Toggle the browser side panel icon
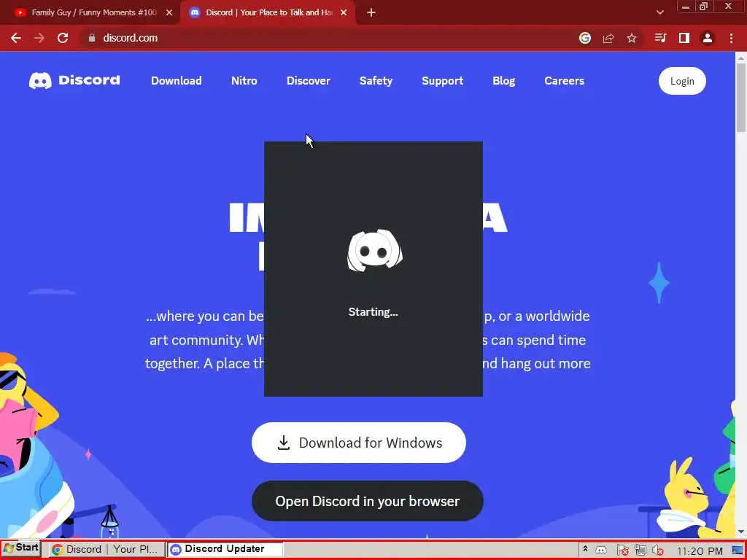Screen dimensions: 747x560 [684, 38]
